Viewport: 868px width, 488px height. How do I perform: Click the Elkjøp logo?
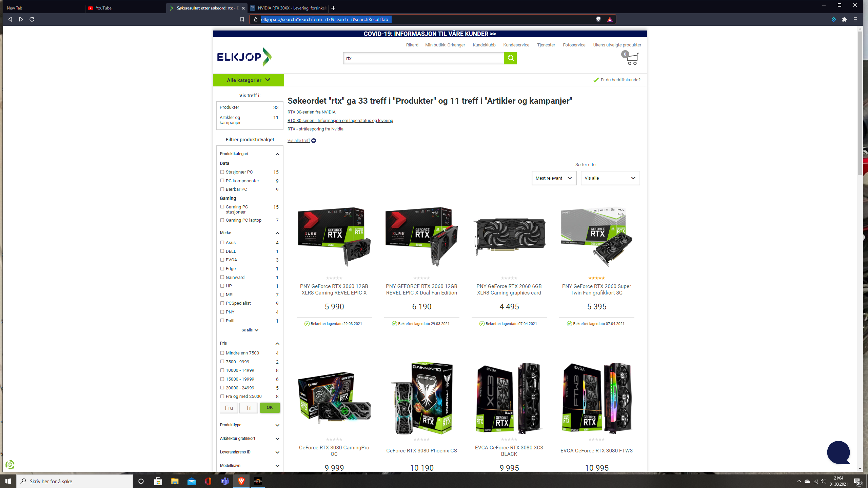(244, 57)
